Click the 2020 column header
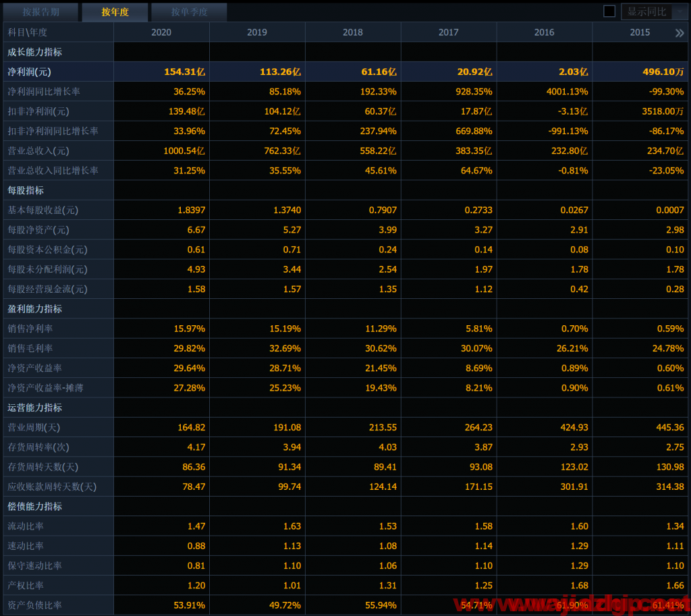The height and width of the screenshot is (616, 691). coord(161,32)
